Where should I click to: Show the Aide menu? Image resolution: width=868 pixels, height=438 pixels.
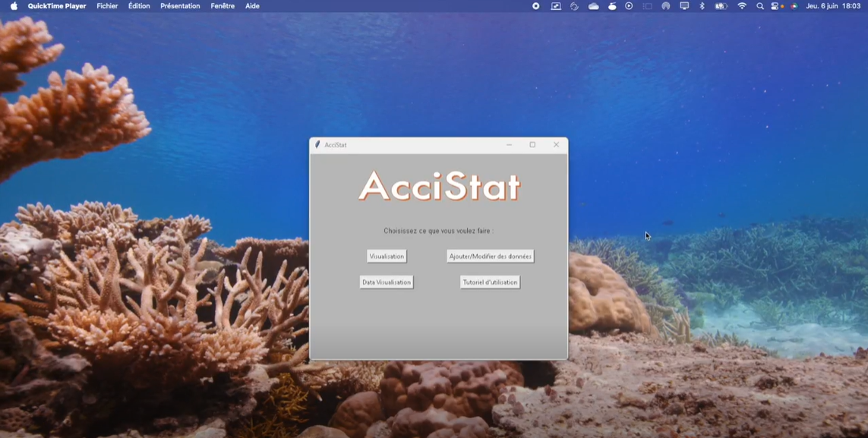click(252, 6)
